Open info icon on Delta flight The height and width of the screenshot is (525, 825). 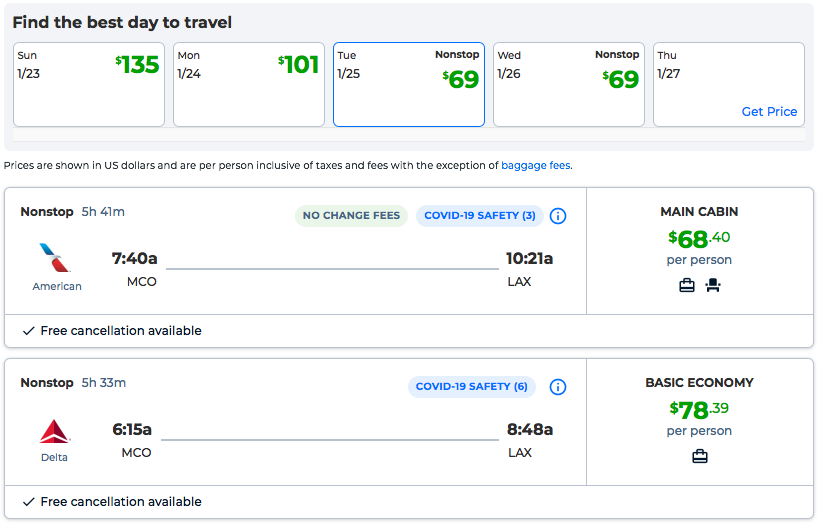558,387
